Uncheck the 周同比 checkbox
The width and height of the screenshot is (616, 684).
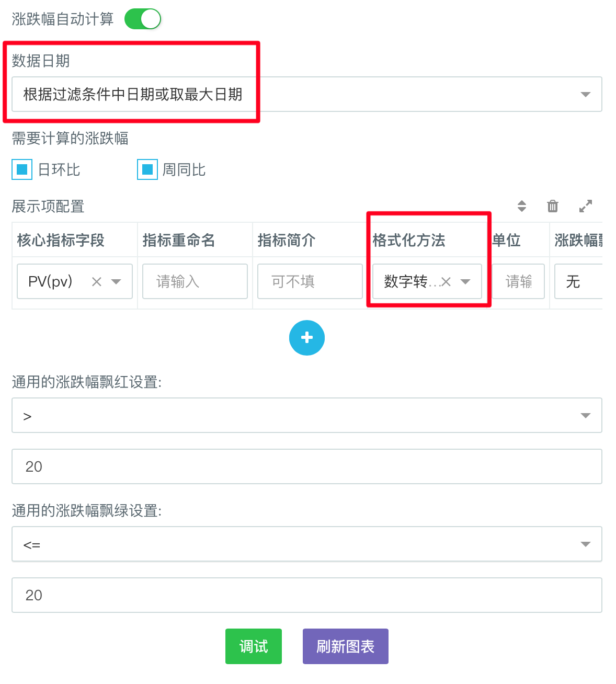click(x=147, y=169)
